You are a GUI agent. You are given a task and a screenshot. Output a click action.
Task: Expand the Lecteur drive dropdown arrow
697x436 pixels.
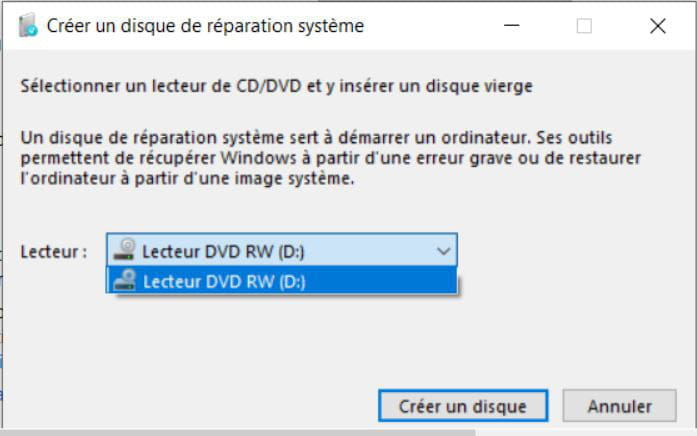(444, 250)
